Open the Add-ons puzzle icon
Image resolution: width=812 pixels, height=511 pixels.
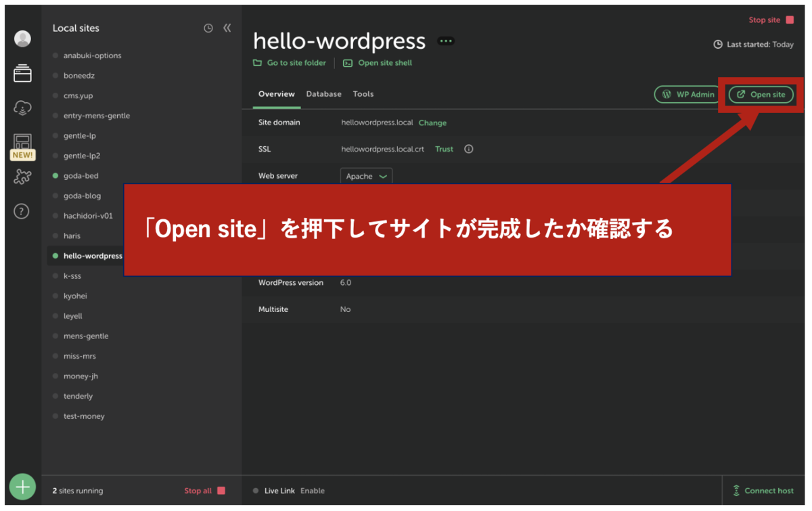(22, 177)
